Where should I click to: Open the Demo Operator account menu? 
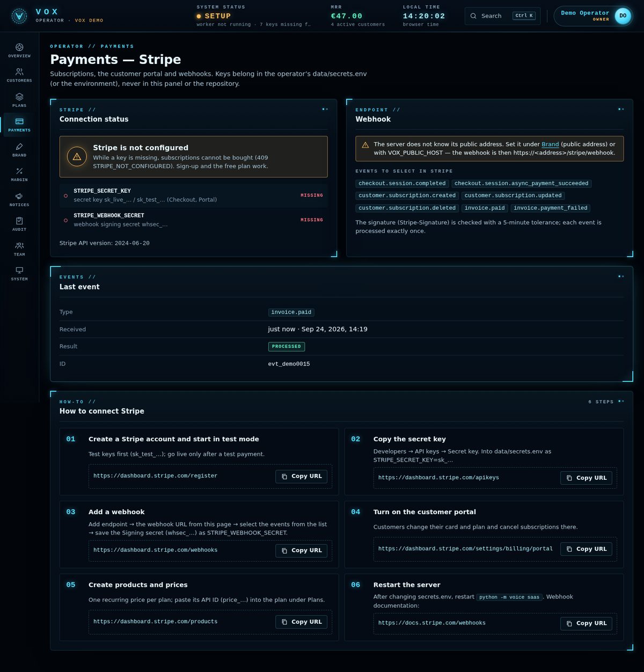click(x=593, y=16)
